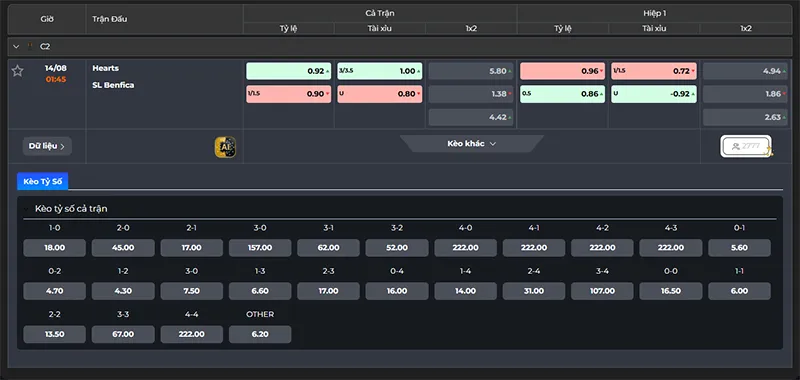This screenshot has height=380, width=800.
Task: Select the 7.50 correct score odds
Action: 191,291
